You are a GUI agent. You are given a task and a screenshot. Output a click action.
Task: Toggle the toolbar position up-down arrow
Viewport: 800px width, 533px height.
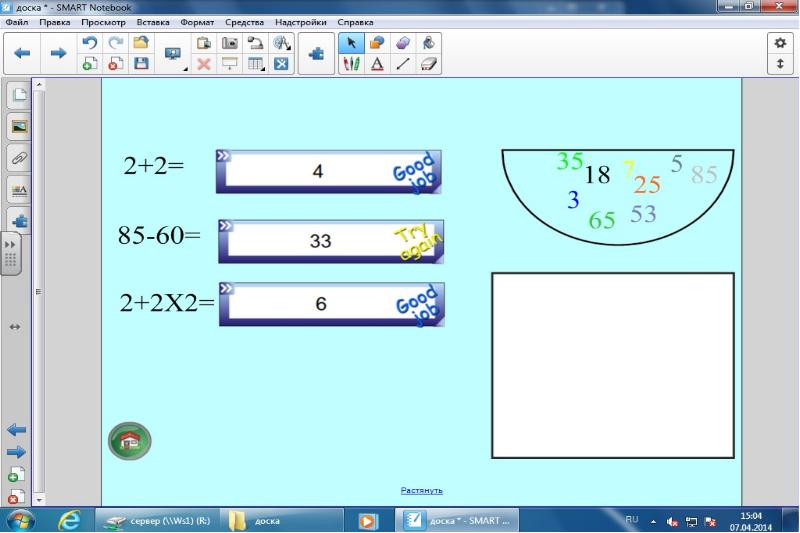[x=779, y=64]
